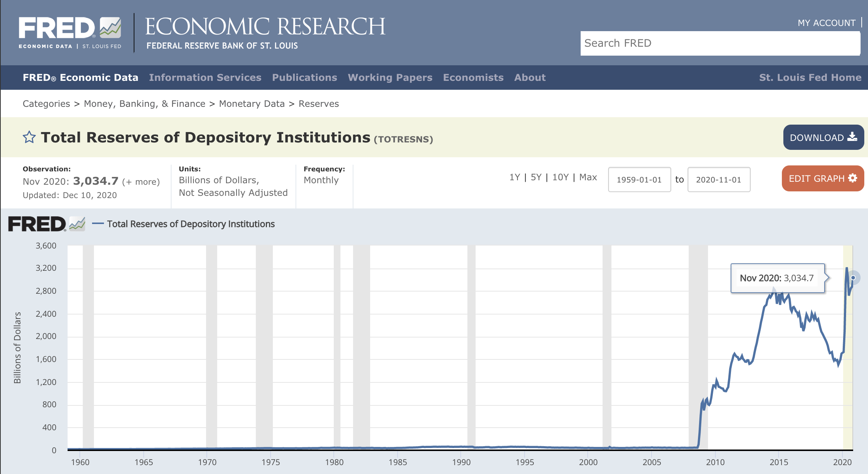Click the Categories breadcrumb
868x474 pixels.
(46, 104)
